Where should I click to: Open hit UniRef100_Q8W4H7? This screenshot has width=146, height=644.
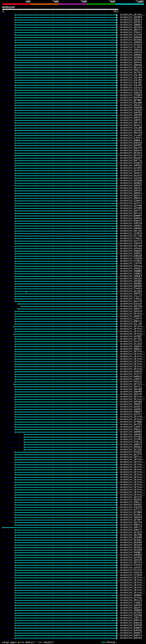131,25
